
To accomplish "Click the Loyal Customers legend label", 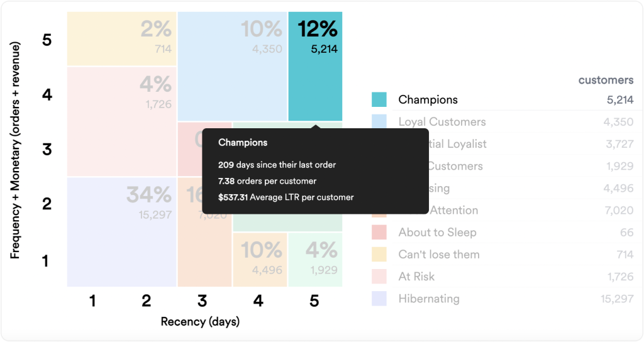I will 442,122.
